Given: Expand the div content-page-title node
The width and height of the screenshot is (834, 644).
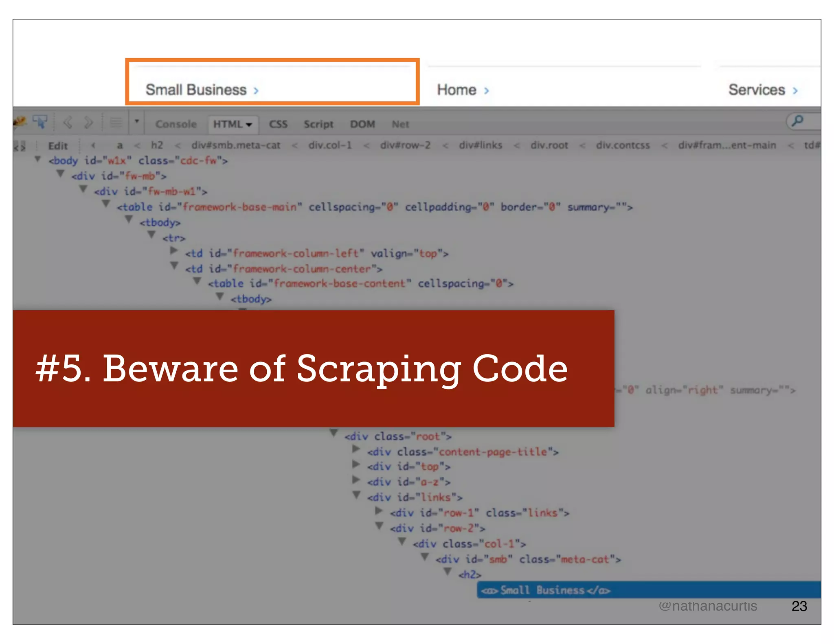Looking at the screenshot, I should tap(356, 449).
